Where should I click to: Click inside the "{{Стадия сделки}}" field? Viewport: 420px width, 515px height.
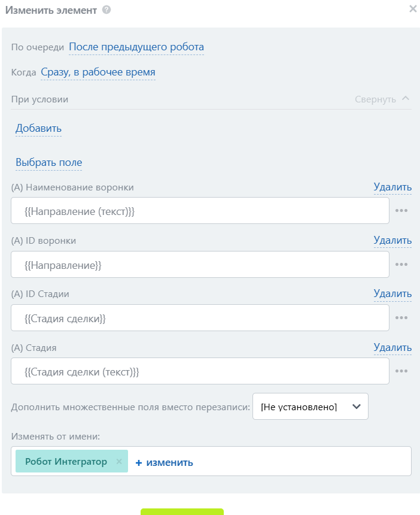[x=200, y=317]
